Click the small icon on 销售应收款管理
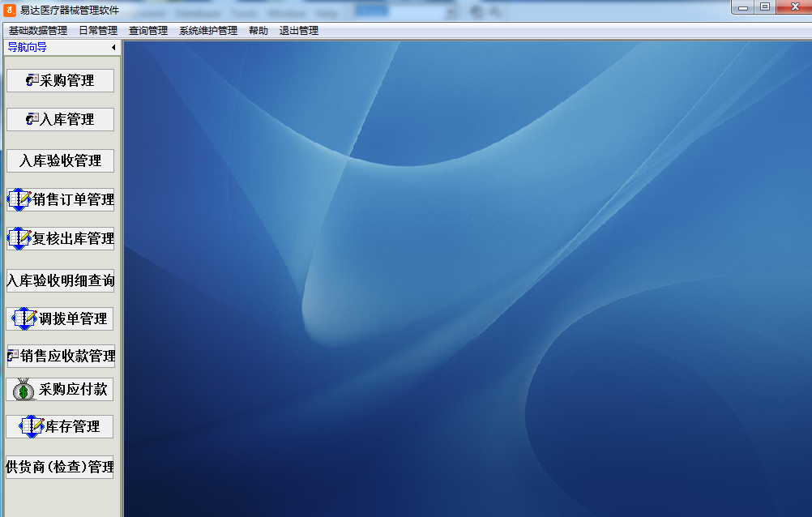The width and height of the screenshot is (812, 517). [13, 355]
